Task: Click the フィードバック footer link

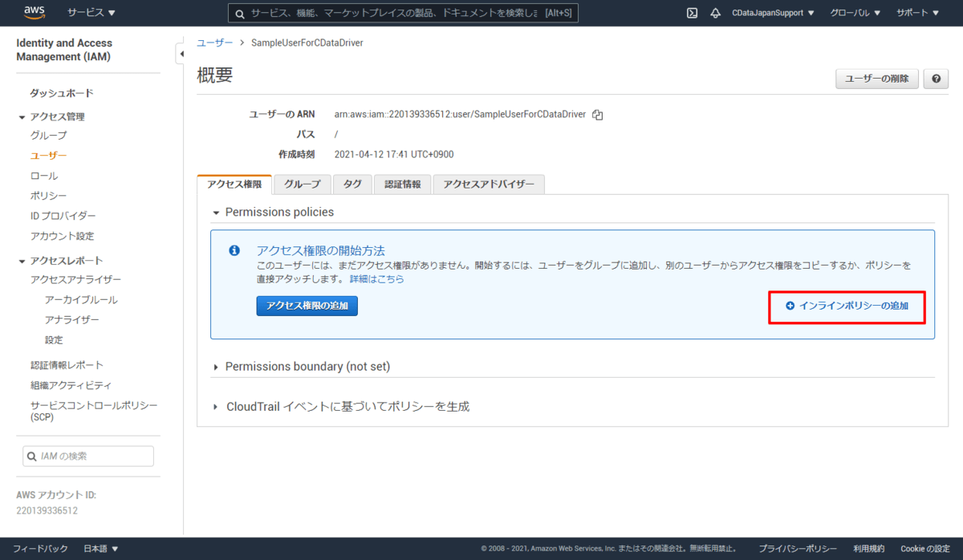Action: (x=40, y=549)
